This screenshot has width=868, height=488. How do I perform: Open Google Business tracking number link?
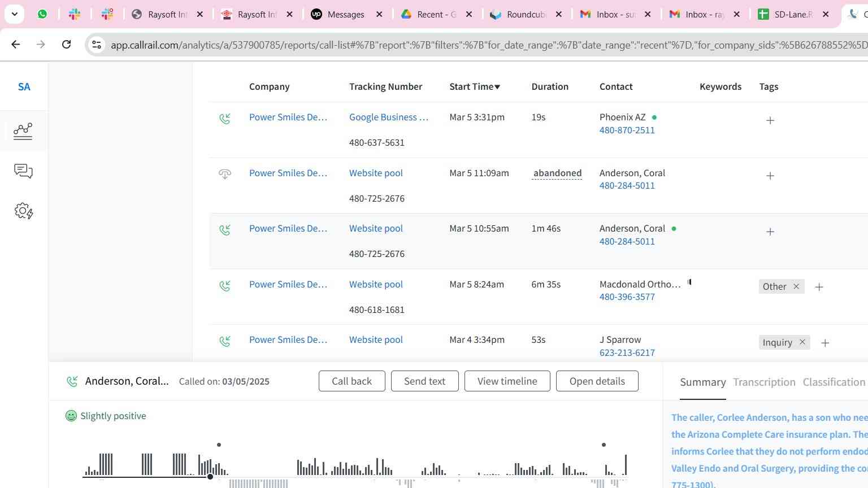pos(388,117)
